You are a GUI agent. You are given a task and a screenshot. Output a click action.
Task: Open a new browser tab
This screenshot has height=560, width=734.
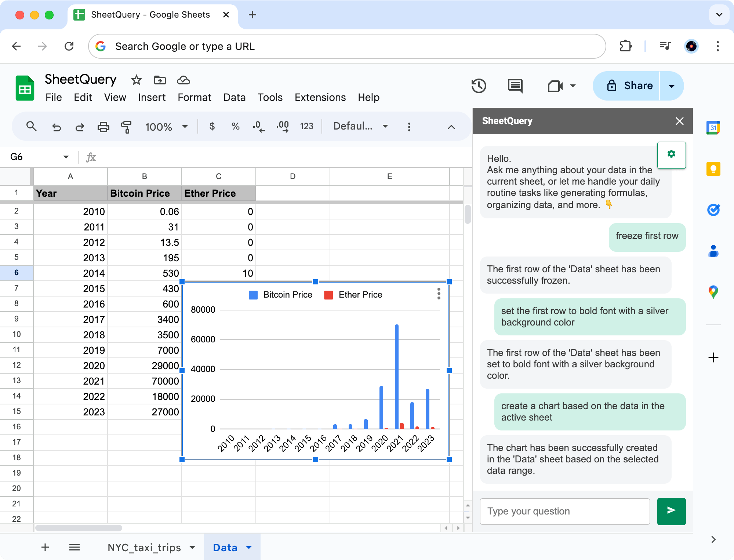(x=252, y=15)
